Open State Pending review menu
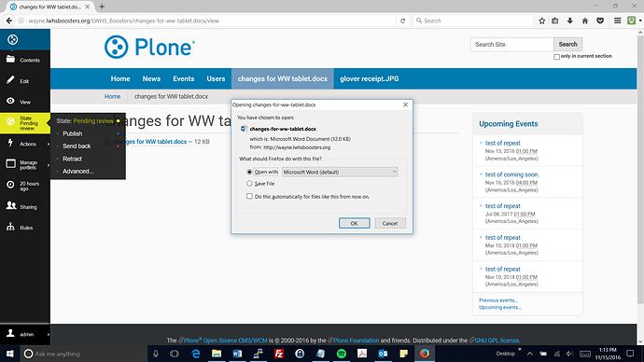The image size is (644, 362). 25,123
